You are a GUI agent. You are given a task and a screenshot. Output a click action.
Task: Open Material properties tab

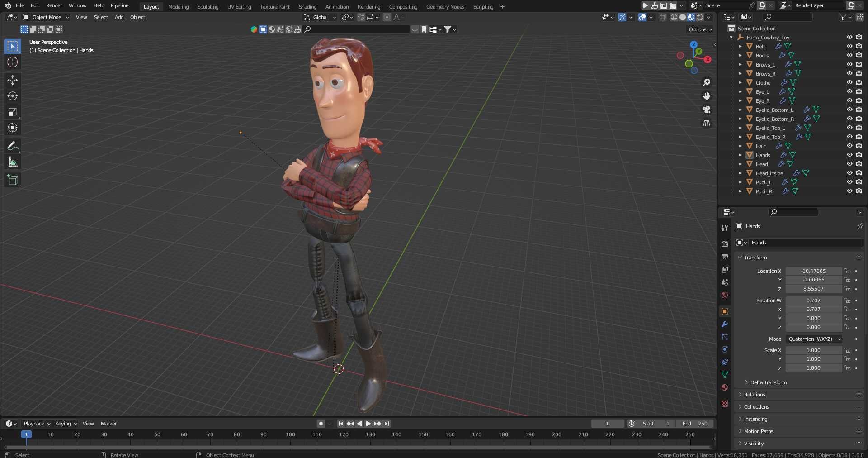pyautogui.click(x=725, y=387)
